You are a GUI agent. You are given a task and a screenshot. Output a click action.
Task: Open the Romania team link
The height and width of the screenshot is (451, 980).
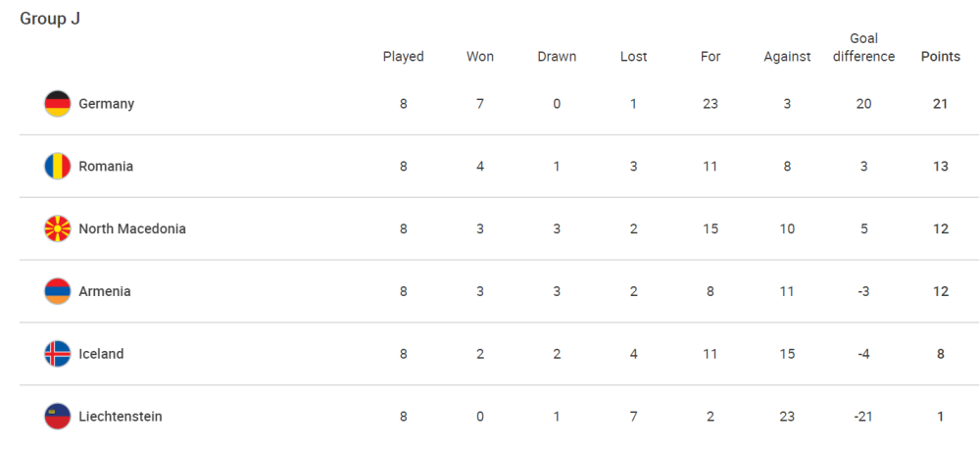(x=106, y=167)
